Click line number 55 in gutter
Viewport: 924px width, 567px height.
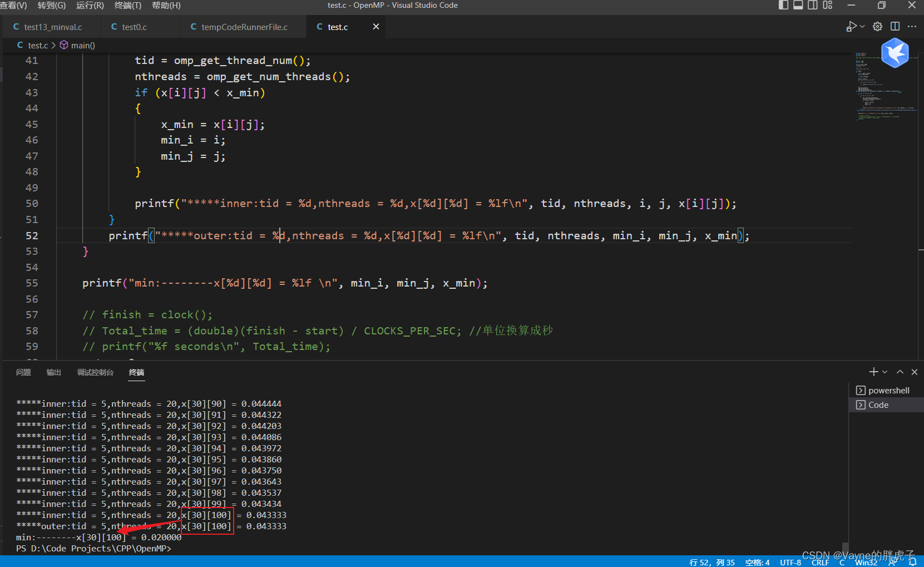click(x=32, y=283)
